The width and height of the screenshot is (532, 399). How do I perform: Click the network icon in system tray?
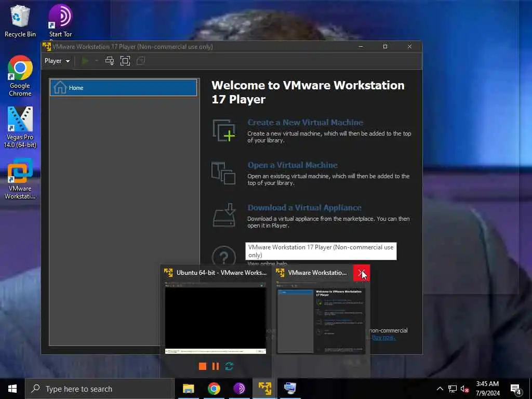[x=453, y=389]
